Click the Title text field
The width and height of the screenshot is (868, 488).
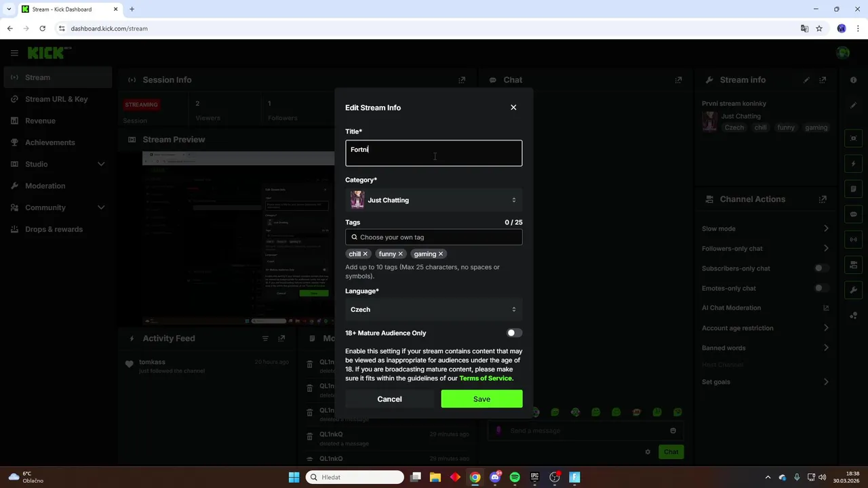pyautogui.click(x=434, y=153)
